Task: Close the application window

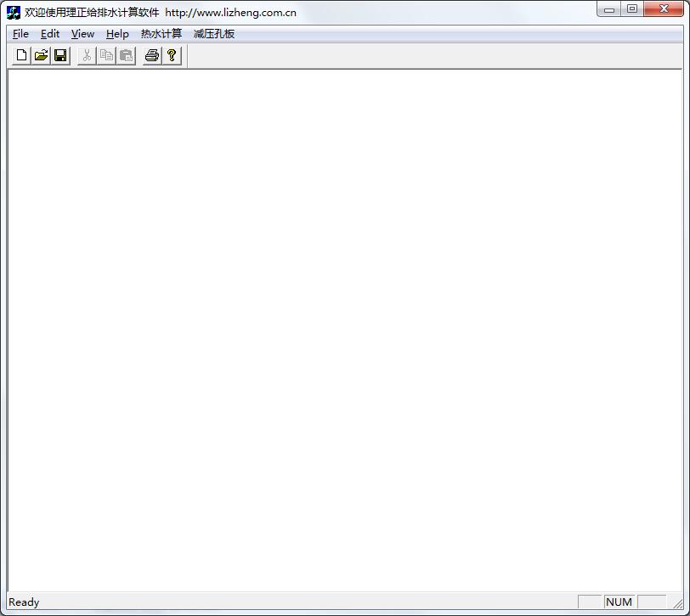Action: pos(664,9)
